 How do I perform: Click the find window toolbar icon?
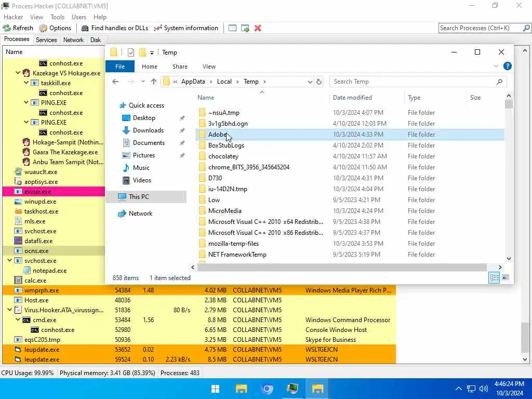click(x=232, y=28)
